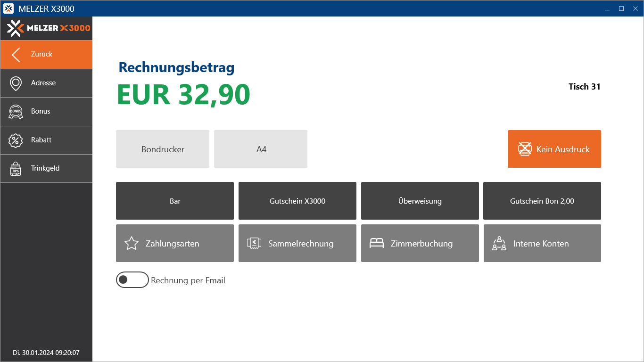
Task: Click the star icon on Zahlungsarten
Action: pos(131,244)
